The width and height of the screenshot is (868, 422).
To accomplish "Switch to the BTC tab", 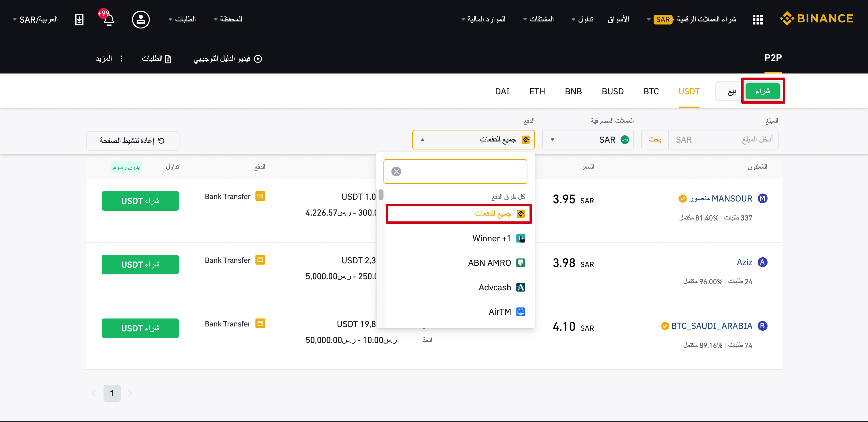I will coord(651,91).
